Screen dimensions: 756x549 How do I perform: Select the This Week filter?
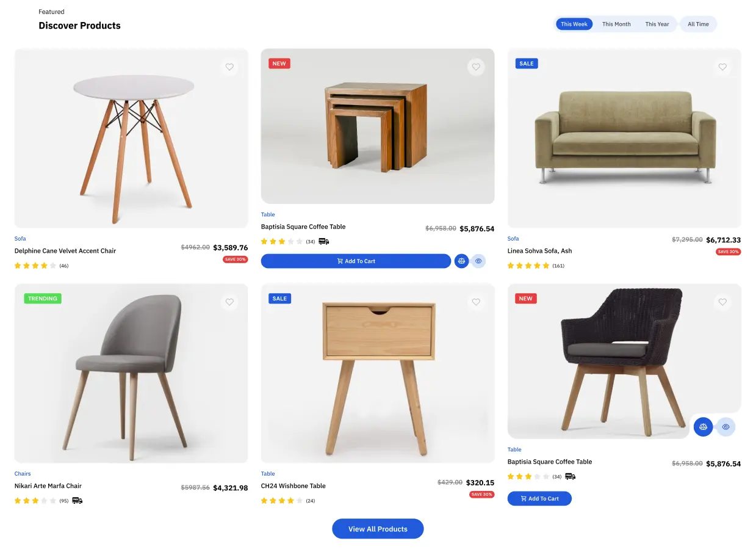574,24
